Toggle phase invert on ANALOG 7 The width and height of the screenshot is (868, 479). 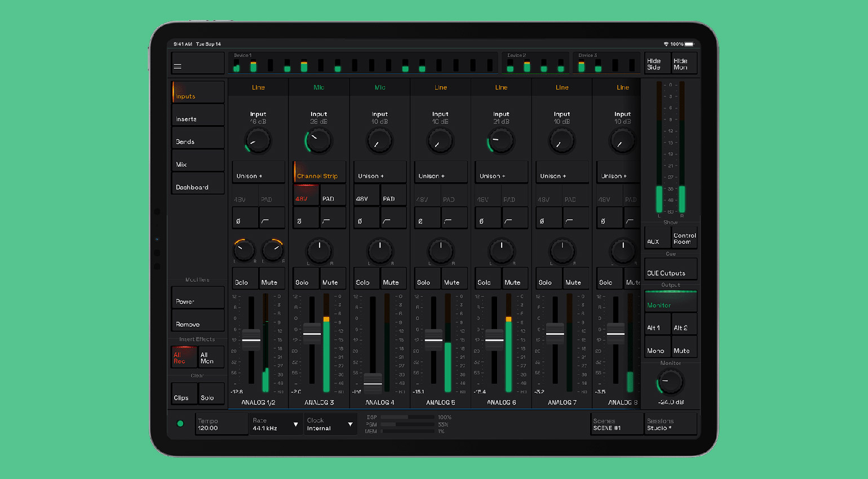[x=548, y=219]
